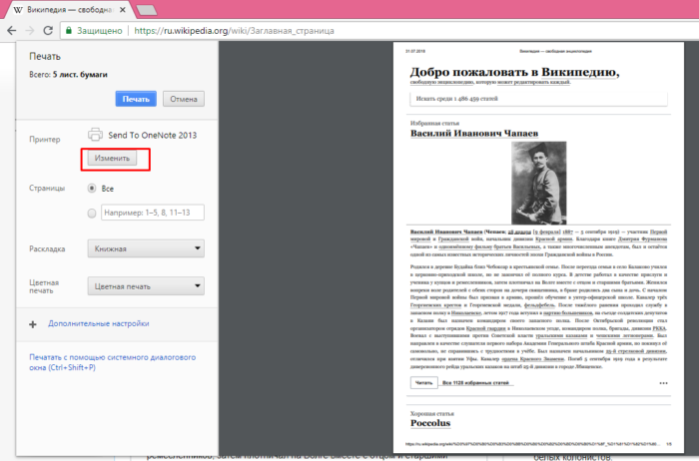Click the browser Back arrow
The image size is (699, 461).
pyautogui.click(x=12, y=30)
